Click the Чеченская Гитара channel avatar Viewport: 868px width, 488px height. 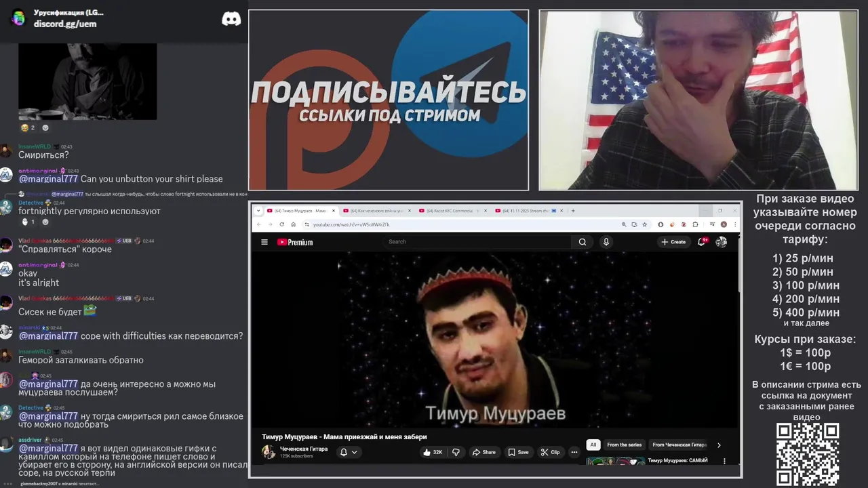[x=269, y=452]
